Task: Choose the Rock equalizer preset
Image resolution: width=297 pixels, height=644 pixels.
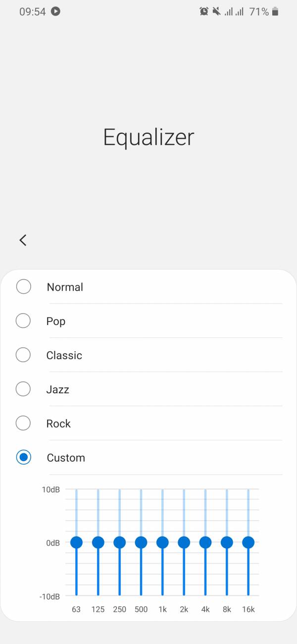Action: tap(23, 424)
